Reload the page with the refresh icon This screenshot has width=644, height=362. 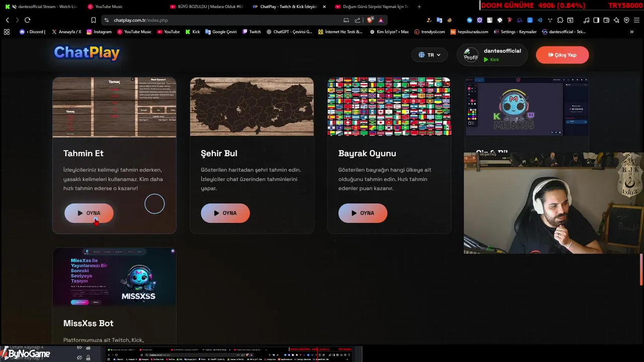tap(27, 20)
